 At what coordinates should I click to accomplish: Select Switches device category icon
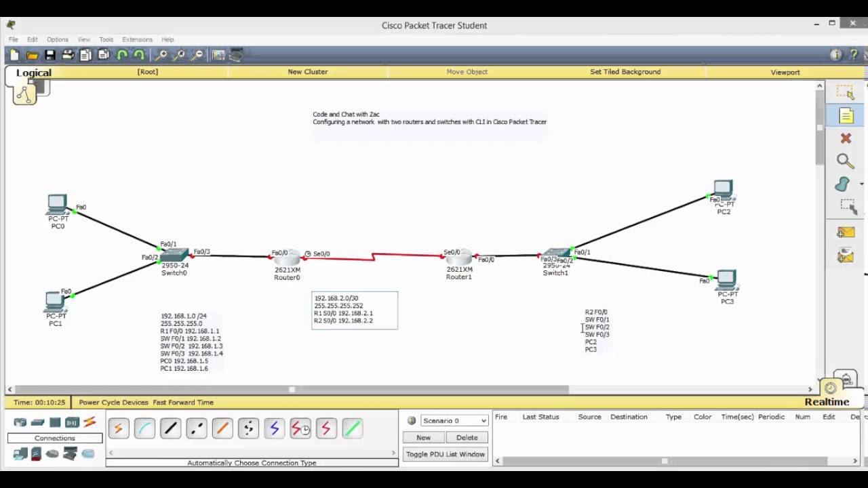pyautogui.click(x=38, y=423)
